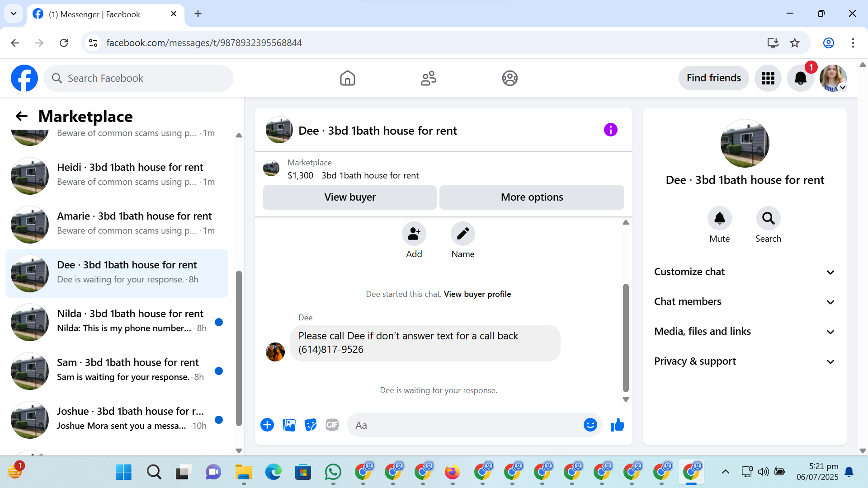Expand Privacy & support section

point(745,361)
